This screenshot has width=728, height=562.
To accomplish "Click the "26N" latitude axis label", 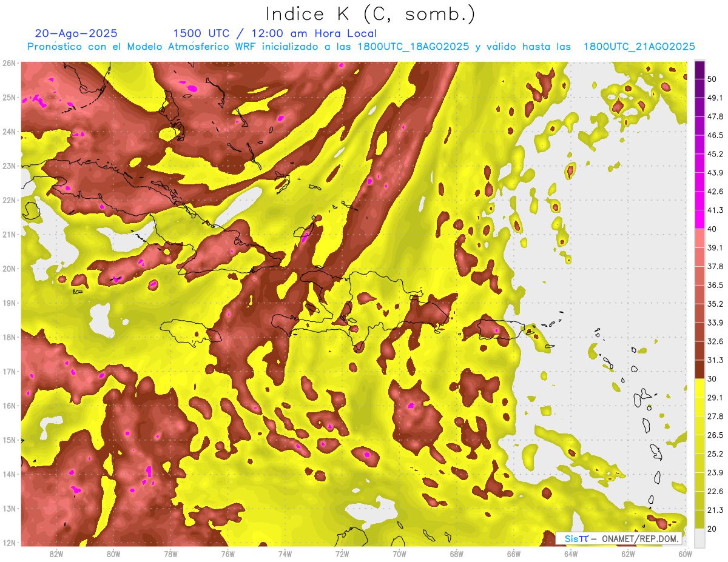I will point(8,63).
